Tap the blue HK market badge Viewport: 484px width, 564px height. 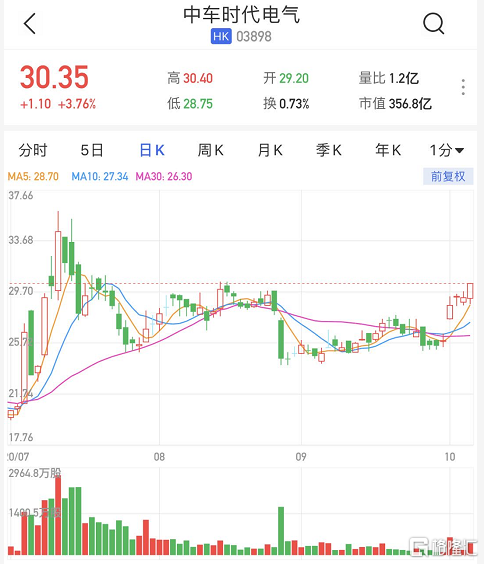click(221, 36)
